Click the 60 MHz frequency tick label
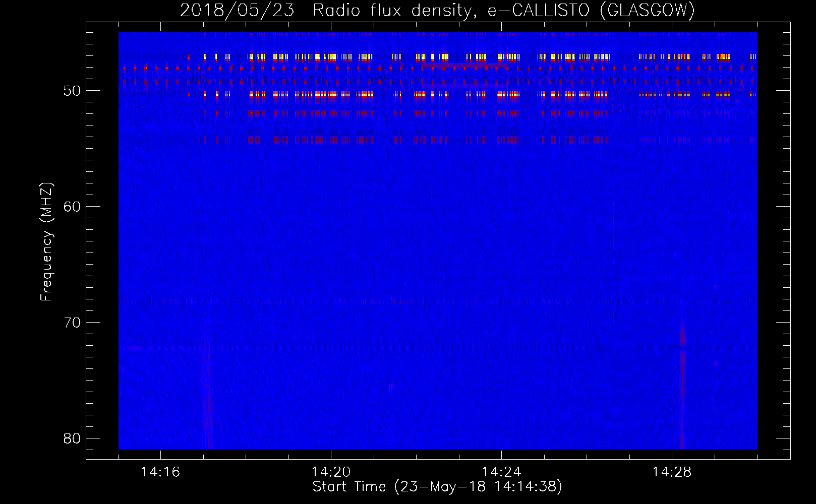The height and width of the screenshot is (504, 816). click(72, 207)
